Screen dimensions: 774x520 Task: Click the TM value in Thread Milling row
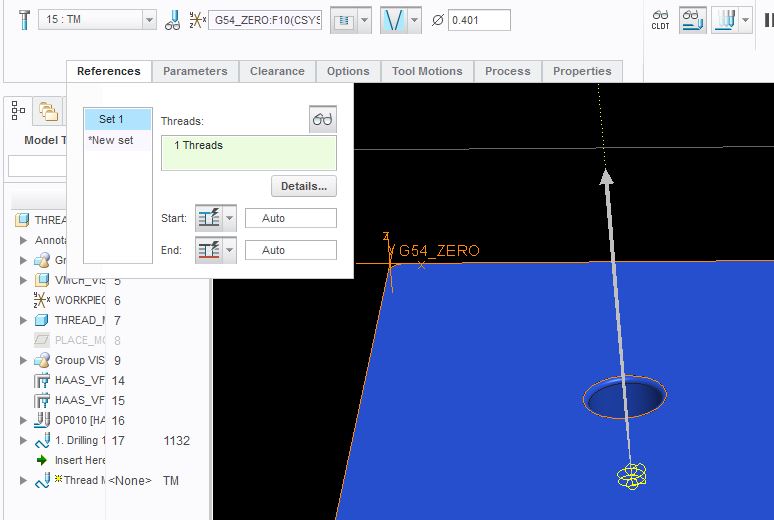(x=171, y=480)
